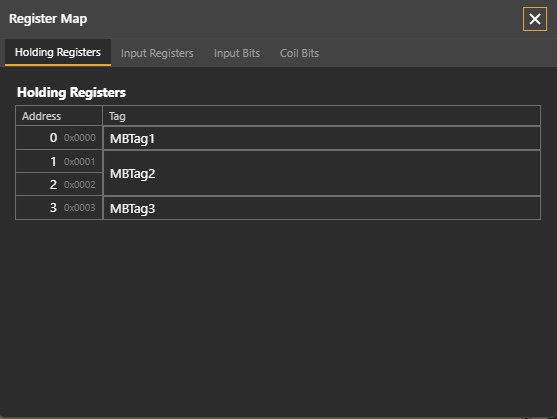The width and height of the screenshot is (557, 419).
Task: Click address 1 0x0001 cell
Action: [x=59, y=162]
